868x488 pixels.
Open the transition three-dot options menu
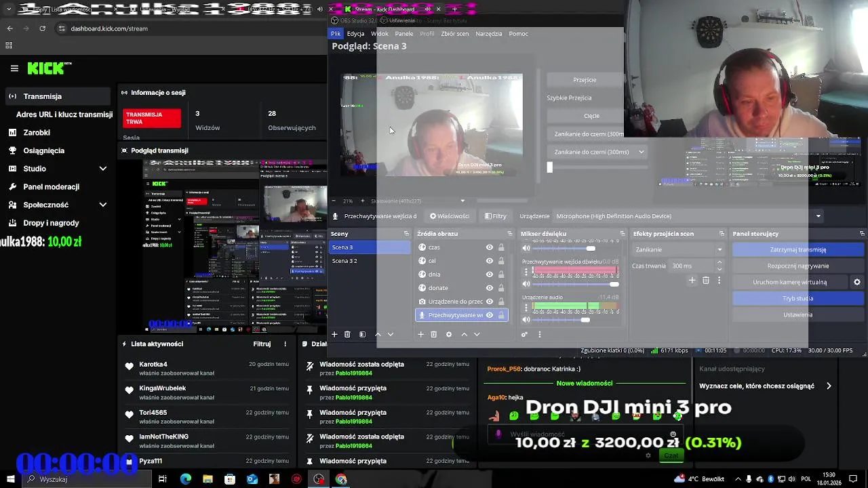click(x=719, y=280)
